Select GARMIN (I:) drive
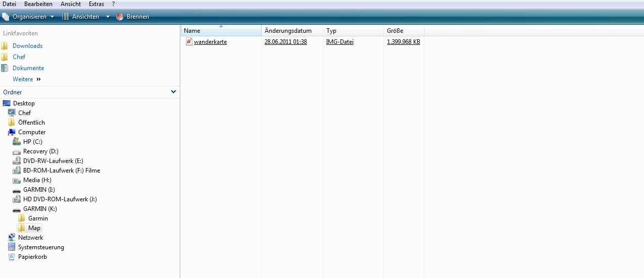Viewport: 644px width, 278px height. (x=39, y=190)
